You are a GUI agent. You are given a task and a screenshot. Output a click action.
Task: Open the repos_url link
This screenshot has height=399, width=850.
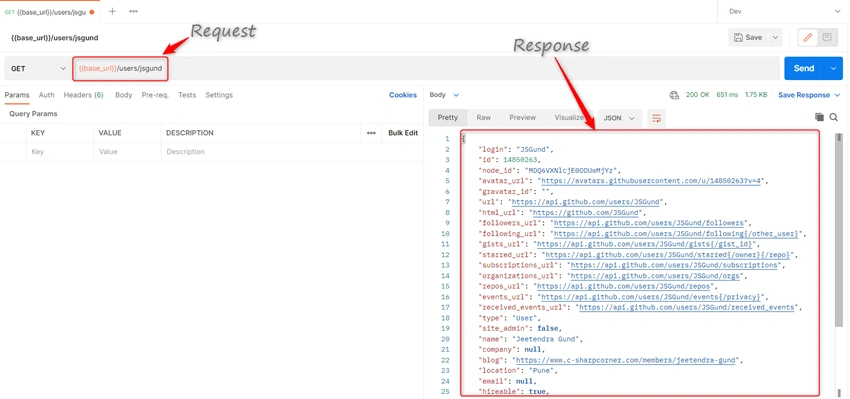pyautogui.click(x=624, y=286)
